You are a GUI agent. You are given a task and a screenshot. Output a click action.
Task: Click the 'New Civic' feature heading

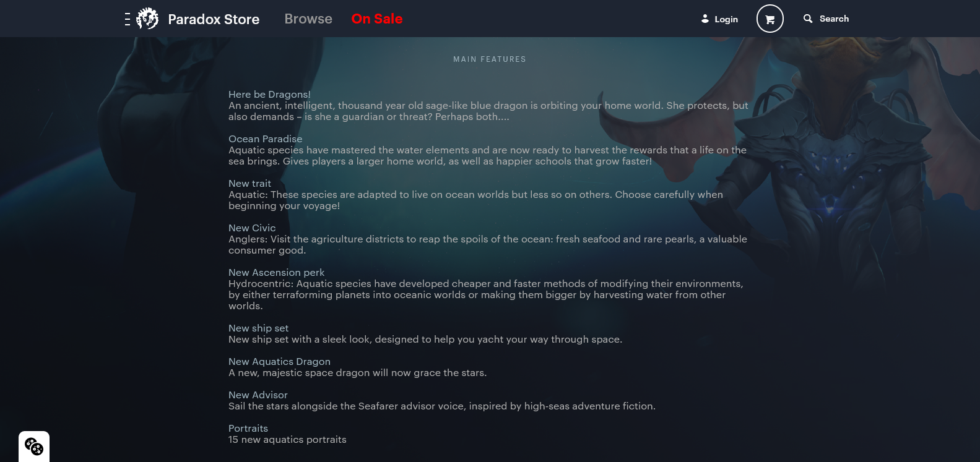252,228
